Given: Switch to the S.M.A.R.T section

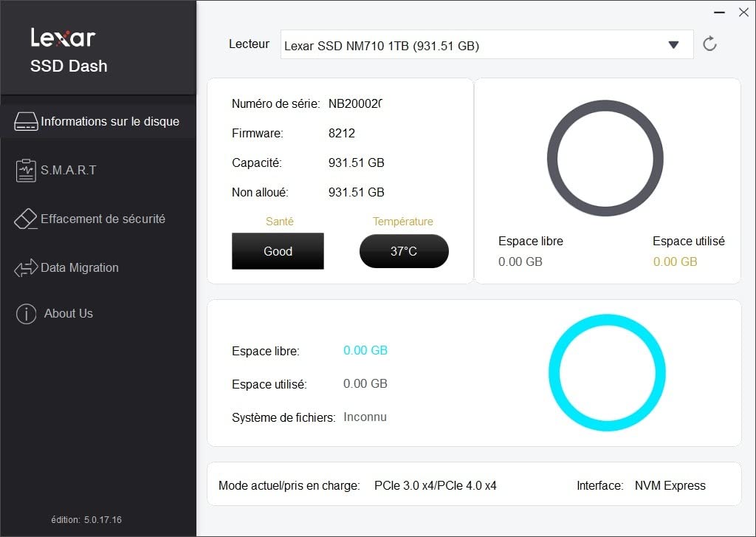Looking at the screenshot, I should pos(69,170).
